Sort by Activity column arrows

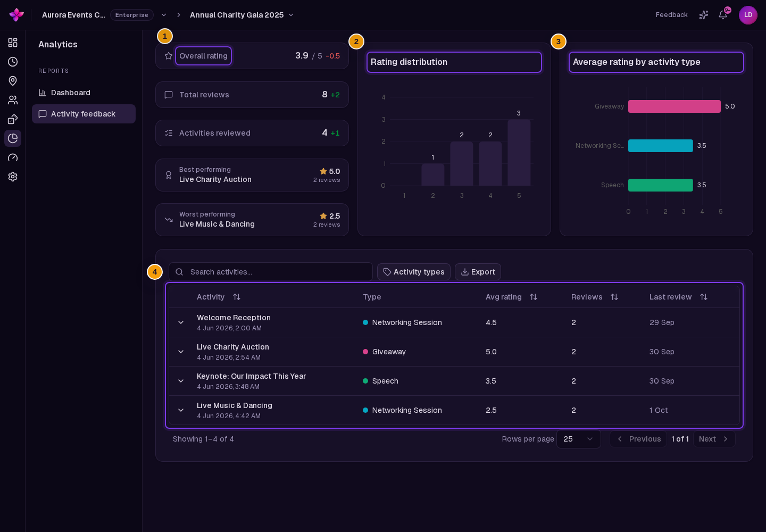click(x=237, y=297)
